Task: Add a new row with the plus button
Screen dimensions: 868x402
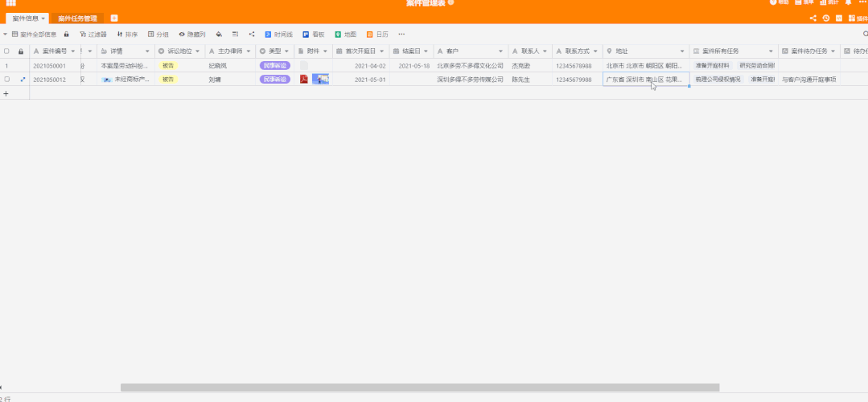Action: click(6, 93)
